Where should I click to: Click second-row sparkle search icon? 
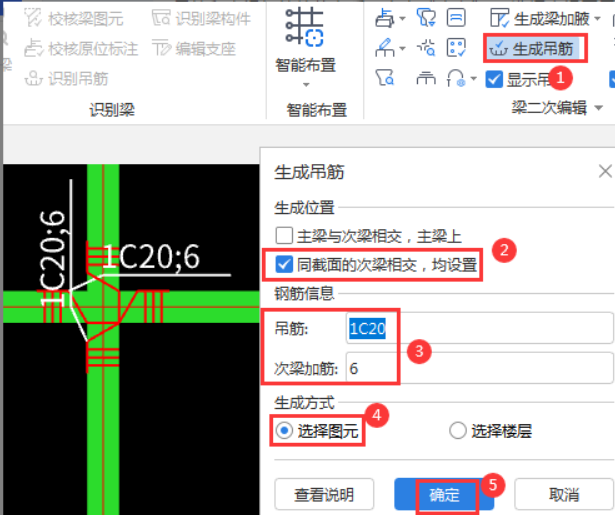point(426,48)
